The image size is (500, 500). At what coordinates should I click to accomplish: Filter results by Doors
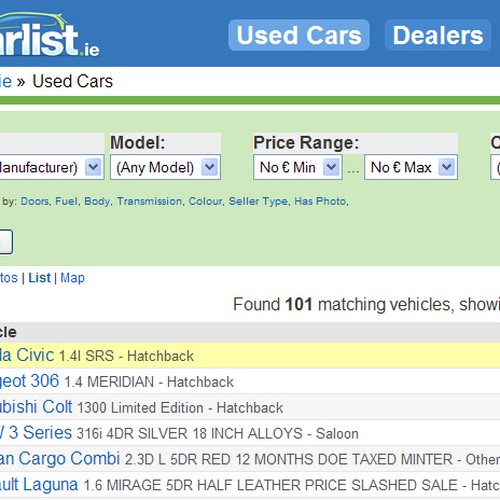pyautogui.click(x=35, y=201)
